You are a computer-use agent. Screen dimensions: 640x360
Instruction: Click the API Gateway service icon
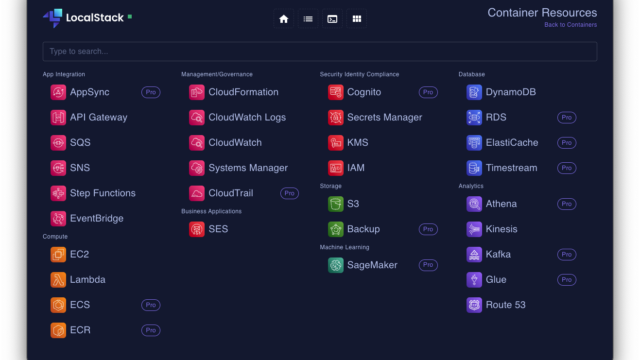click(x=58, y=118)
